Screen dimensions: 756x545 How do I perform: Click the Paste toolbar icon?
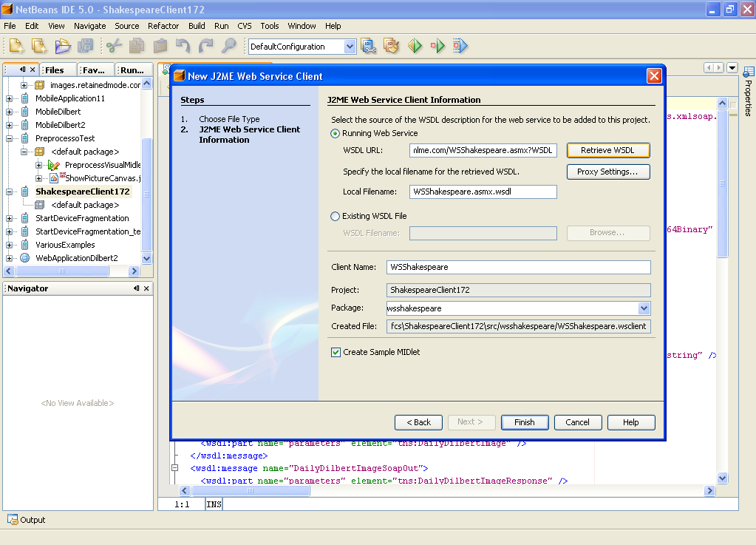click(160, 47)
